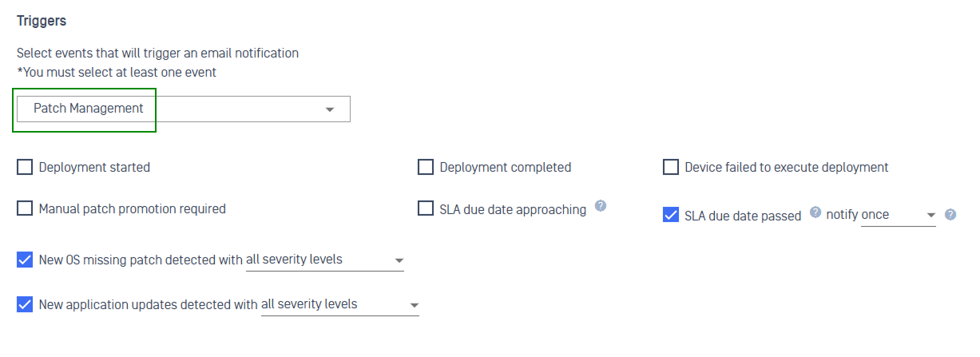Uncheck New application updates detected
This screenshot has width=980, height=357.
25,304
